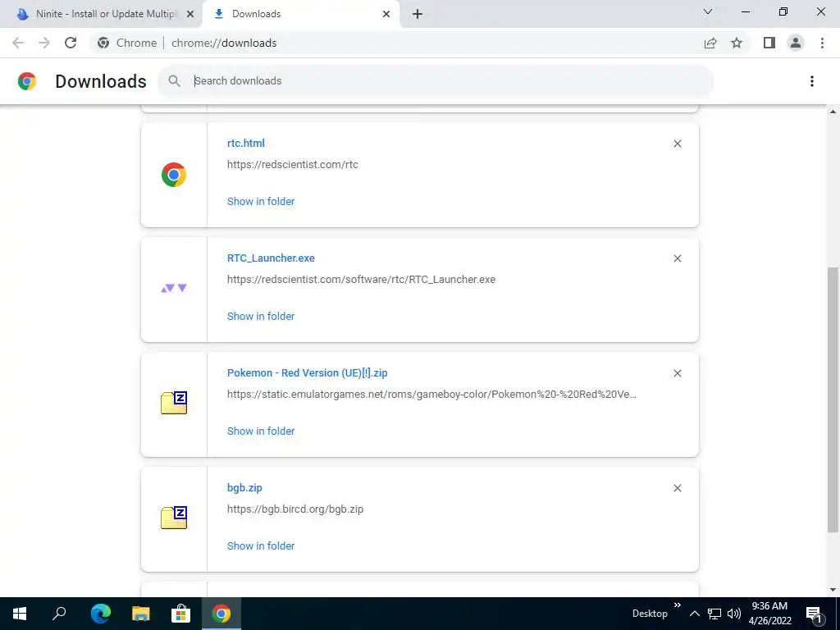Remove Pokemon Red zip from list
The image size is (840, 630).
678,373
